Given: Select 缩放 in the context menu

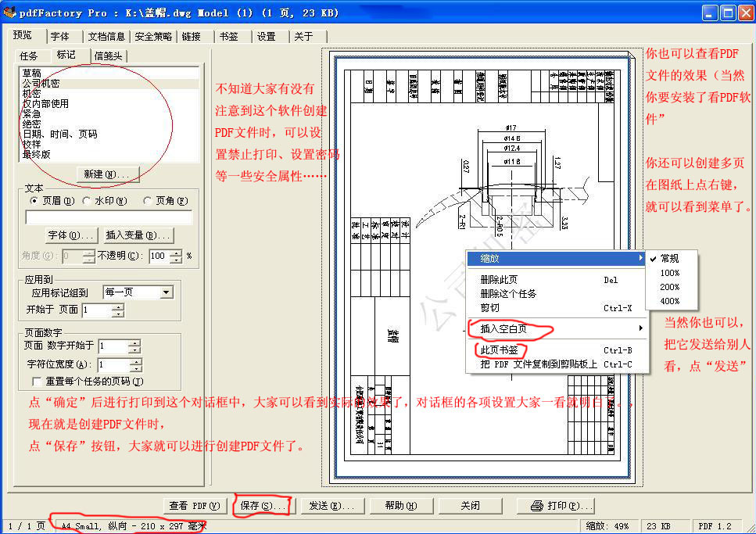Looking at the screenshot, I should 556,259.
